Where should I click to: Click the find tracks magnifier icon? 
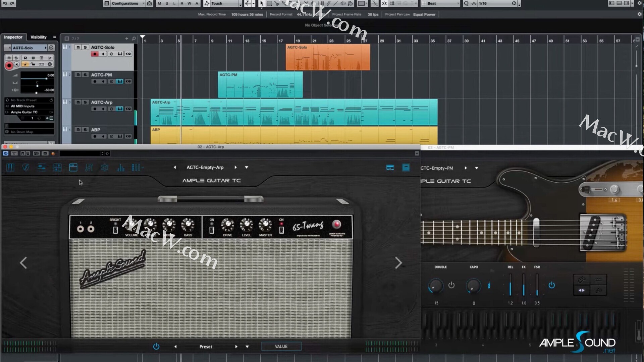[134, 39]
